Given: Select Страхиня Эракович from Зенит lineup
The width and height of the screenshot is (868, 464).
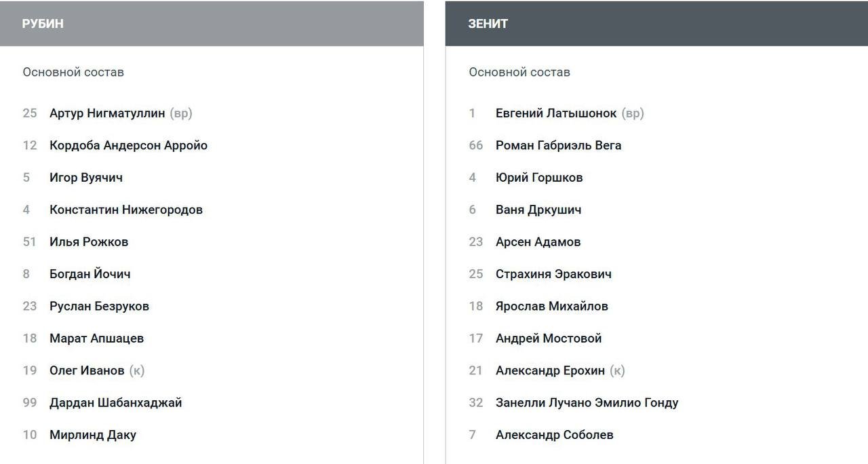Looking at the screenshot, I should pyautogui.click(x=553, y=274).
